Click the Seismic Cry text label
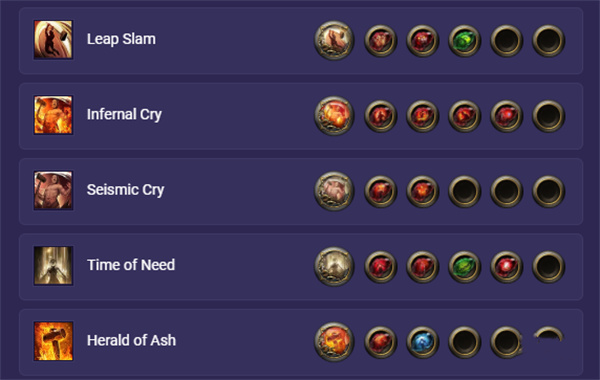600x380 pixels. [126, 190]
